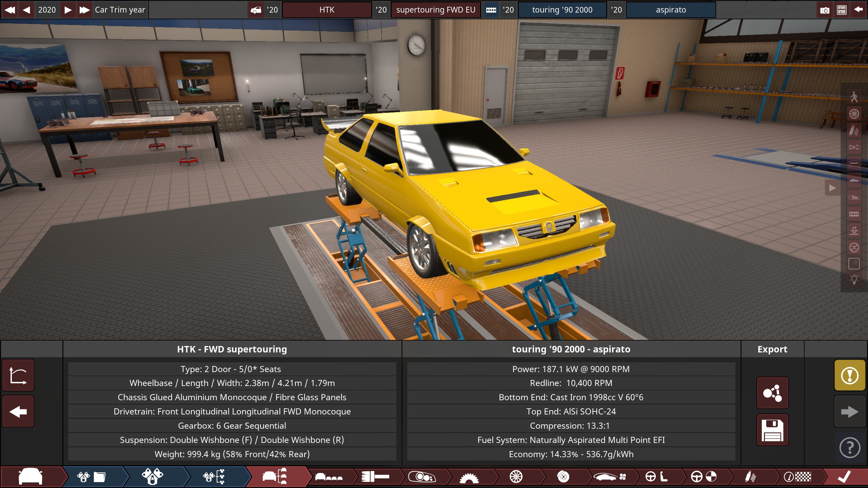Click the Export heading

tap(772, 349)
